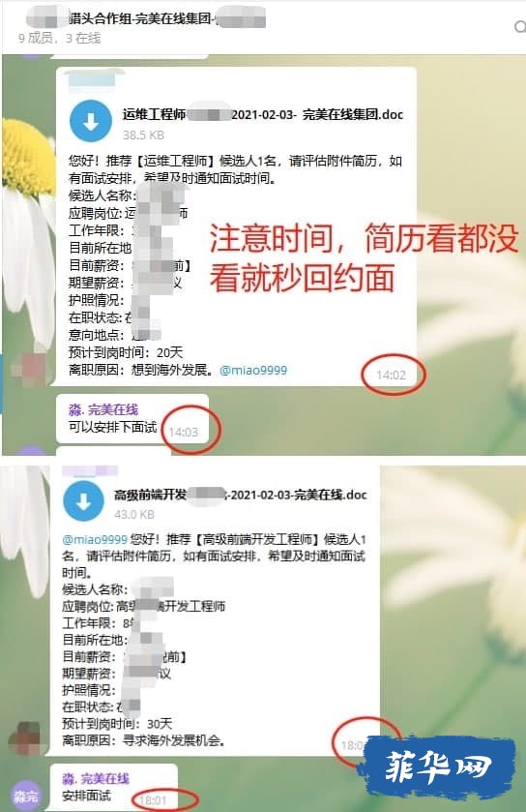Click the 9 成员, 3 在线 member count
Image resolution: width=526 pixels, height=812 pixels.
60,39
